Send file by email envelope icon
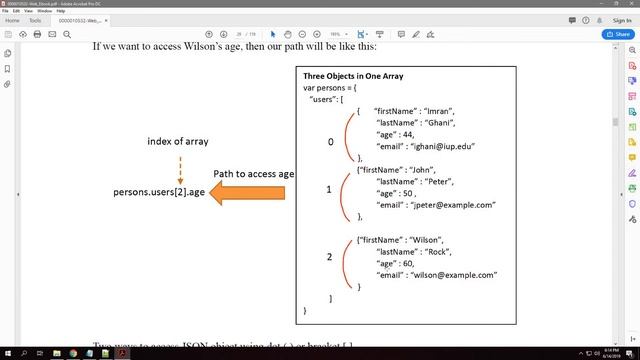 tap(52, 34)
